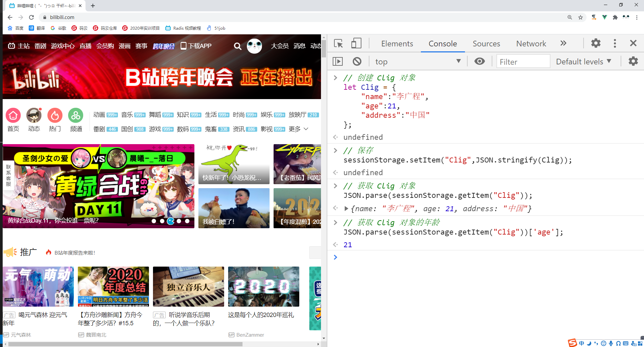Toggle the device toolbar icon
Image resolution: width=644 pixels, height=347 pixels.
[x=356, y=43]
